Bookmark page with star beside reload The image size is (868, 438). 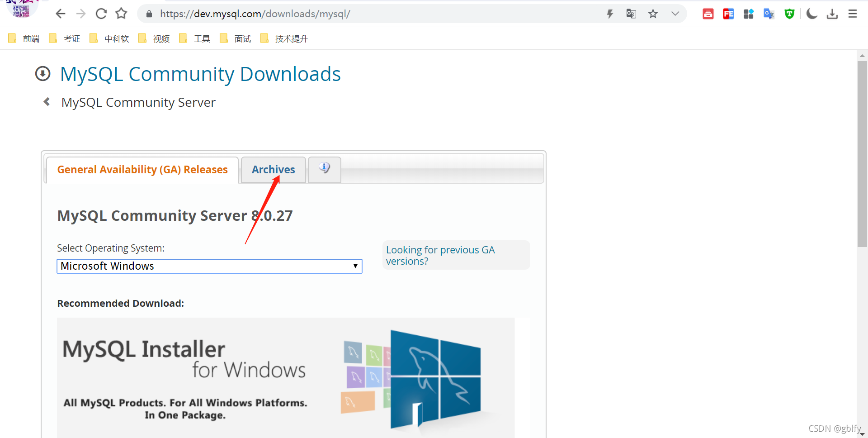[121, 14]
